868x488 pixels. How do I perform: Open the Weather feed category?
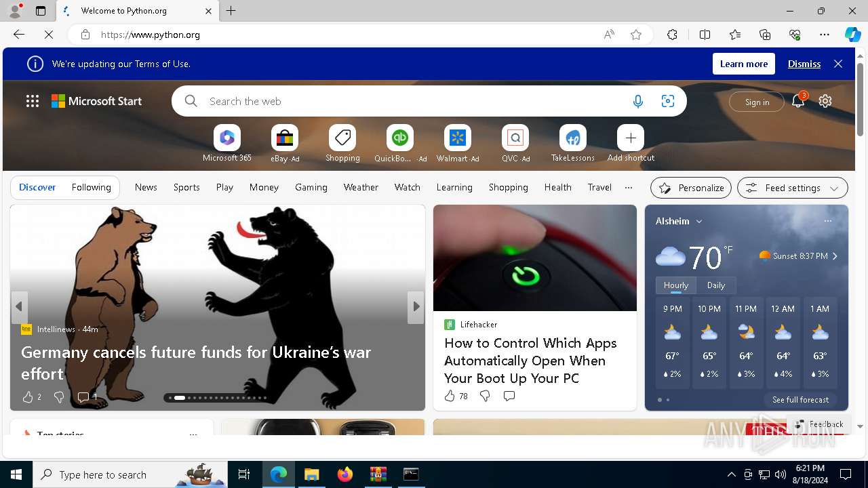(361, 187)
